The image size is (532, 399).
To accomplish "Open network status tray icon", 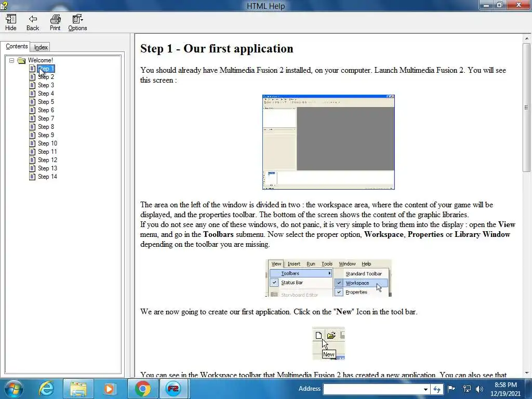I will pos(467,389).
